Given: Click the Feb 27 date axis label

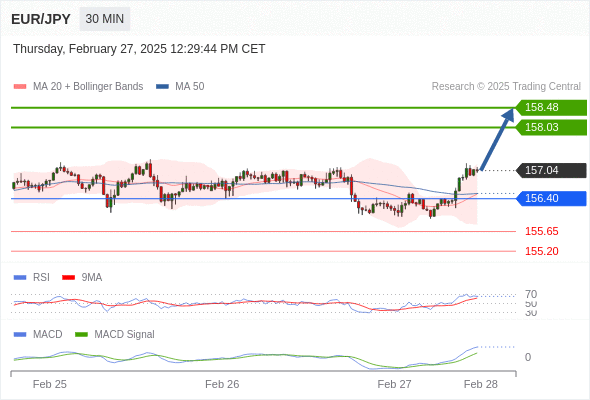Looking at the screenshot, I should coord(394,384).
